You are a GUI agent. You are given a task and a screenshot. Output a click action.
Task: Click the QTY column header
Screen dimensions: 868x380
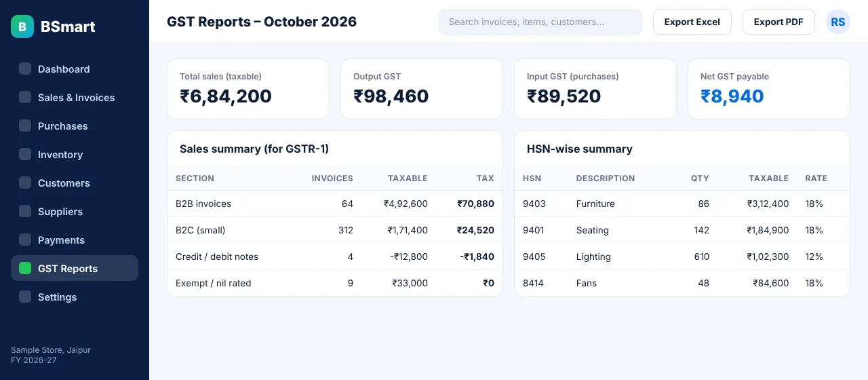tap(700, 178)
